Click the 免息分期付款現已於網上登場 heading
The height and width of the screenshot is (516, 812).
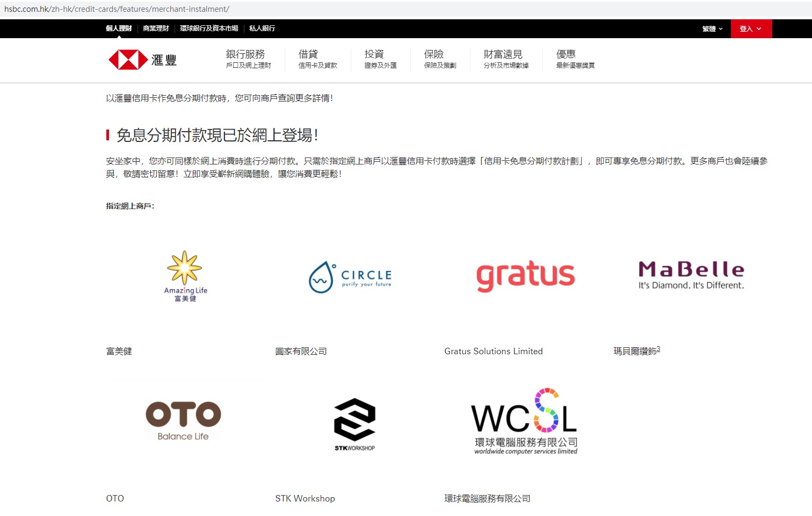pyautogui.click(x=218, y=135)
